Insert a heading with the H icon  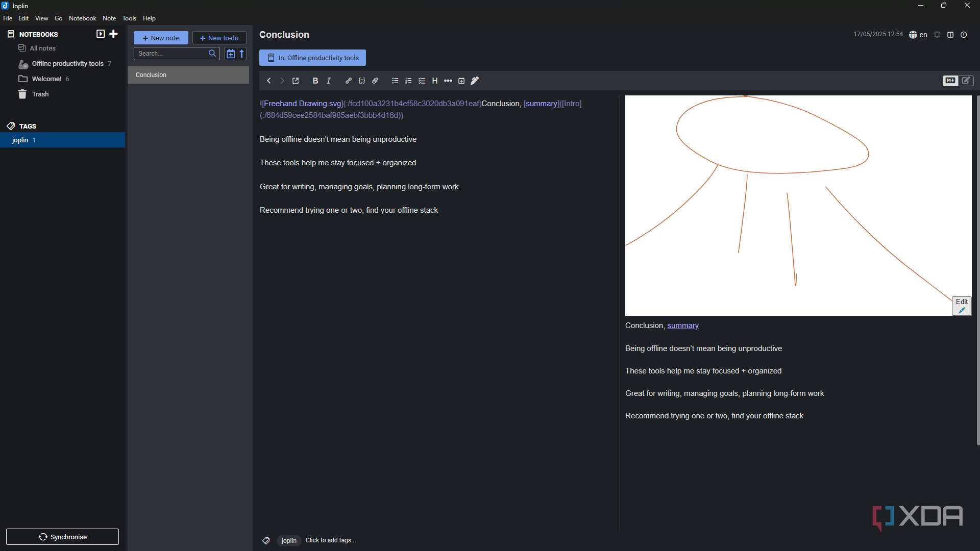point(435,81)
